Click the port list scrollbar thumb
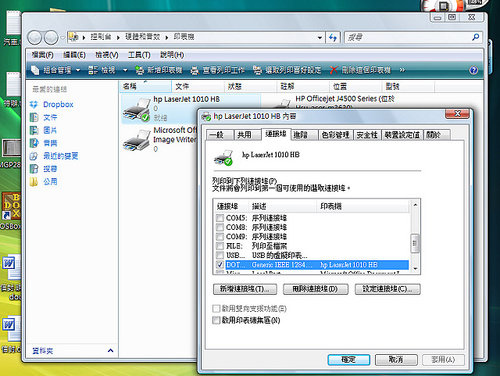Viewport: 500px width, 376px height. [415, 243]
